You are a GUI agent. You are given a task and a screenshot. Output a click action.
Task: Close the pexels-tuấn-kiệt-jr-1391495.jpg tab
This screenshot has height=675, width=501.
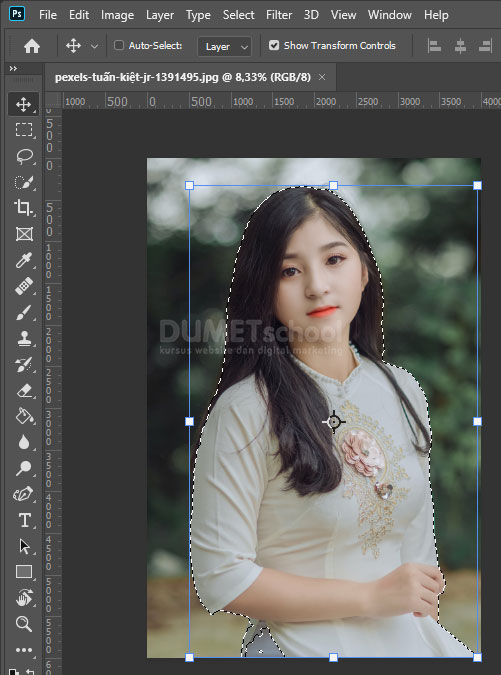tap(322, 77)
